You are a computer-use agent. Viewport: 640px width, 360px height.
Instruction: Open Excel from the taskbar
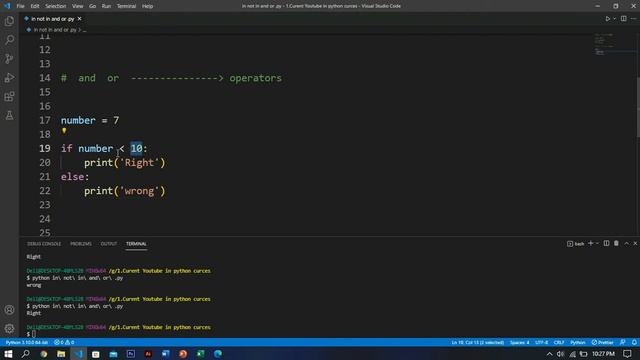[x=200, y=354]
